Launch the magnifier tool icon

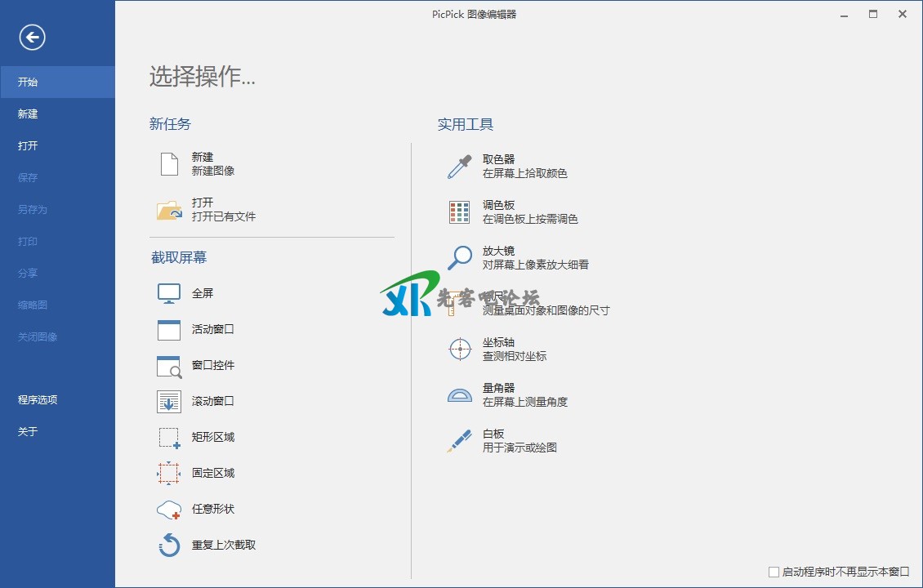pos(460,258)
